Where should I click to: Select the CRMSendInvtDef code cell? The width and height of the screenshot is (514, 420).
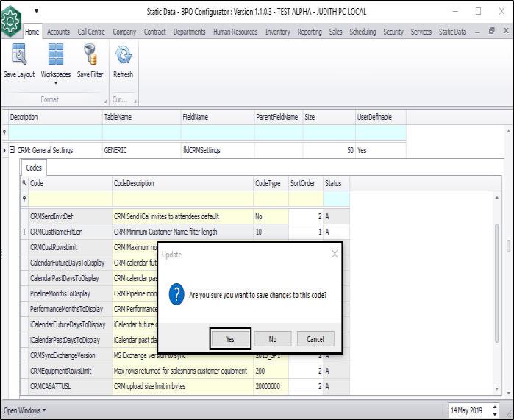pyautogui.click(x=70, y=216)
